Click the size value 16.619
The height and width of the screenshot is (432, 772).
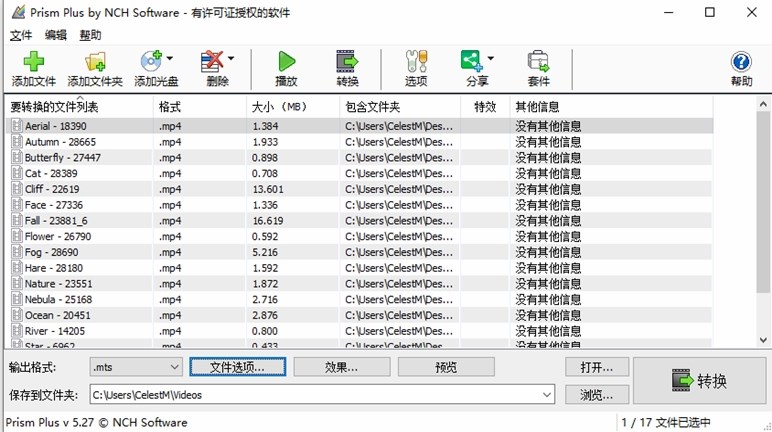(x=268, y=221)
